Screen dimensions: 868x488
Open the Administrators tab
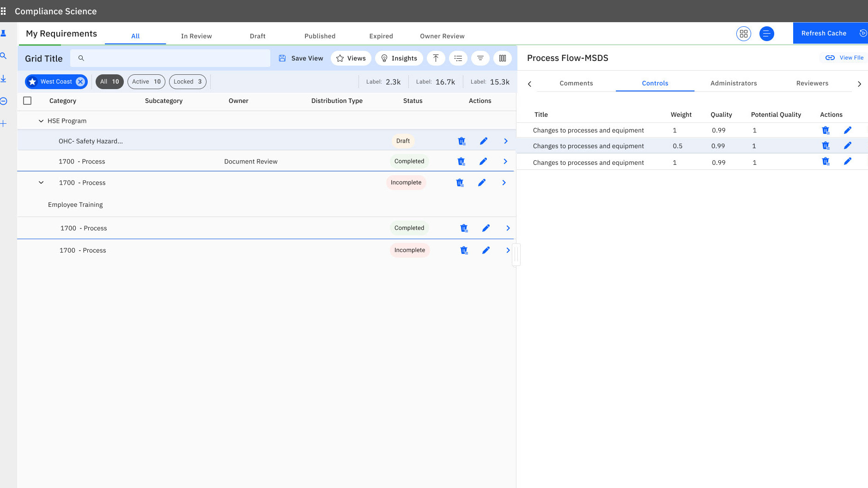tap(734, 83)
